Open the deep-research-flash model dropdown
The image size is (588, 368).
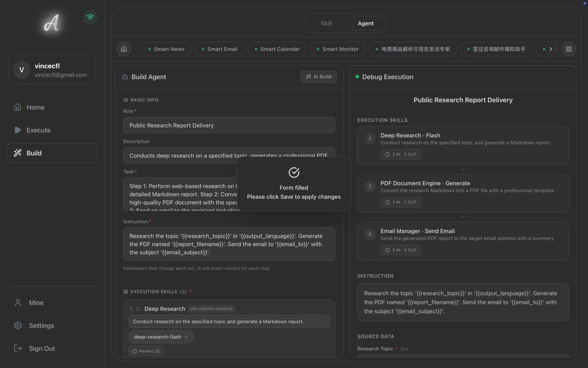pos(161,337)
